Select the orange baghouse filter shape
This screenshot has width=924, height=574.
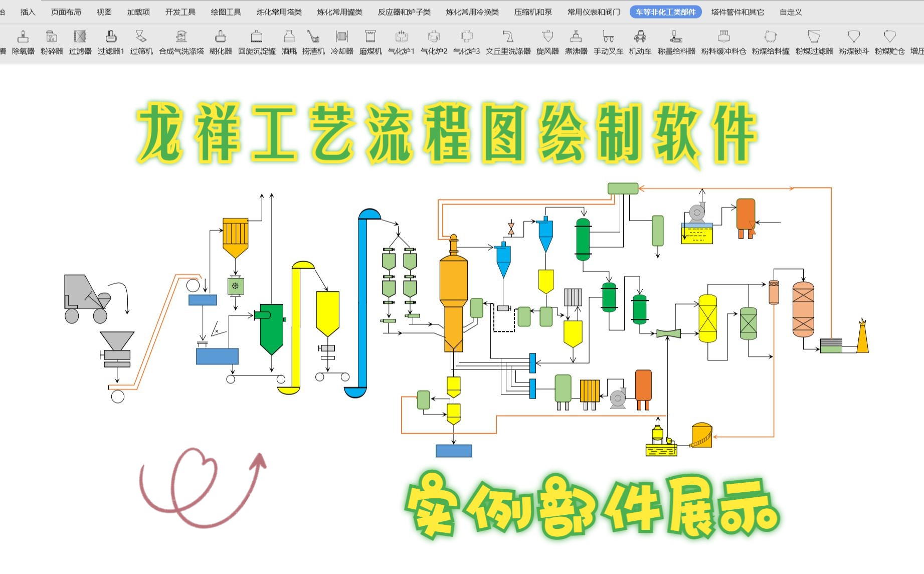(x=235, y=238)
